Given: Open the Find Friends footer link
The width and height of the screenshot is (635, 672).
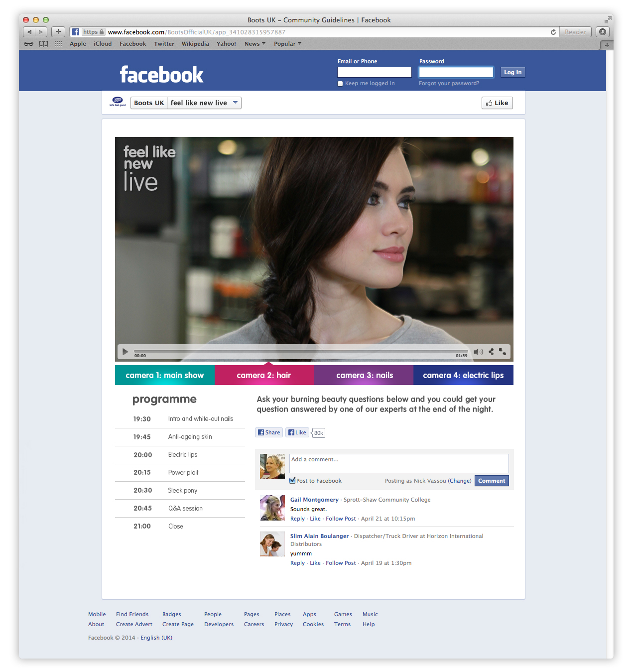Looking at the screenshot, I should (132, 614).
